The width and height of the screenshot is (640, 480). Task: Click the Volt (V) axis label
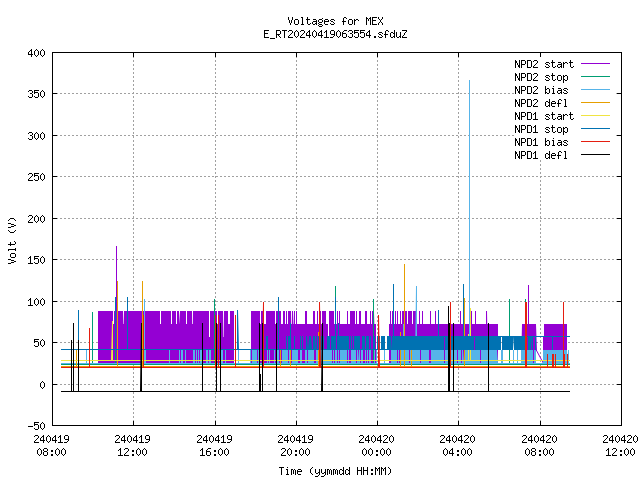click(12, 240)
